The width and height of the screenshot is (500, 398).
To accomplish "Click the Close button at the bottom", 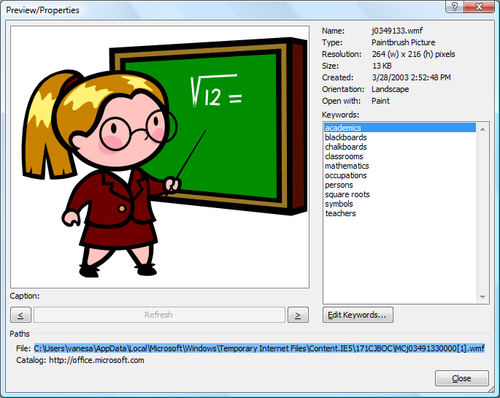I will click(462, 378).
